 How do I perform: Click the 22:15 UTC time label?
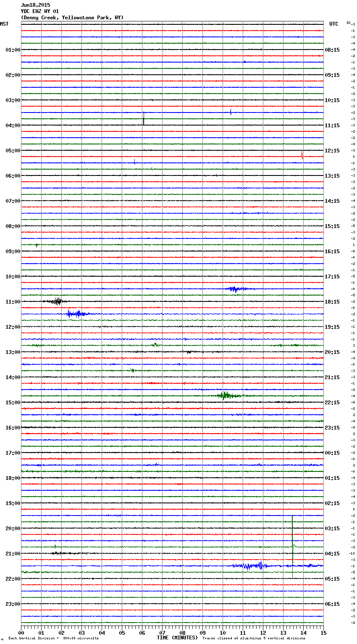point(332,403)
